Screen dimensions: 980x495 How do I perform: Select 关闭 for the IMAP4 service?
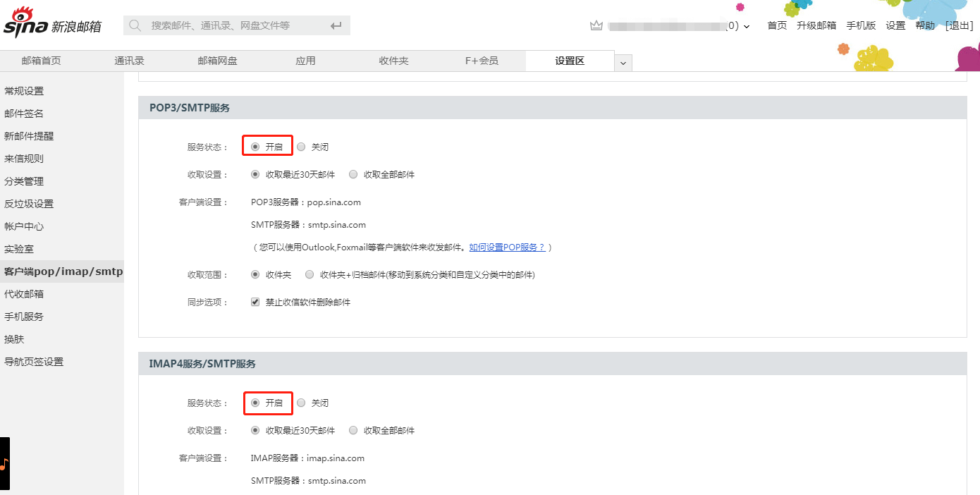[301, 403]
